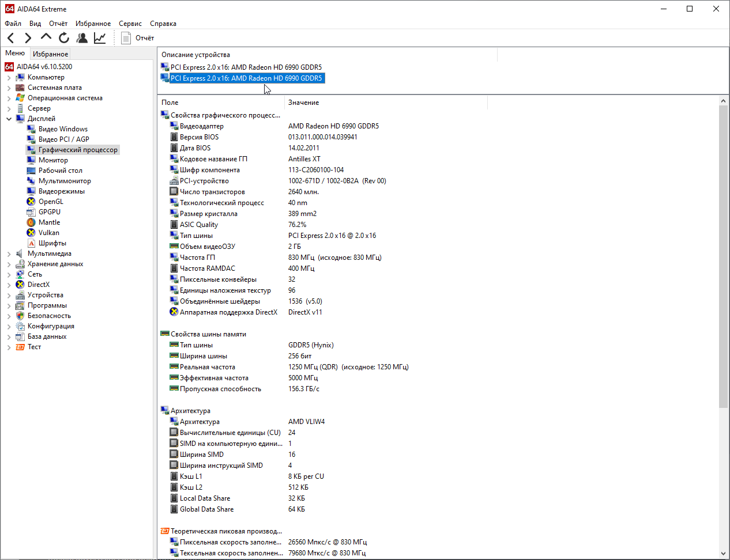Open the GPGPU icon
Image resolution: width=730 pixels, height=560 pixels.
coord(31,212)
